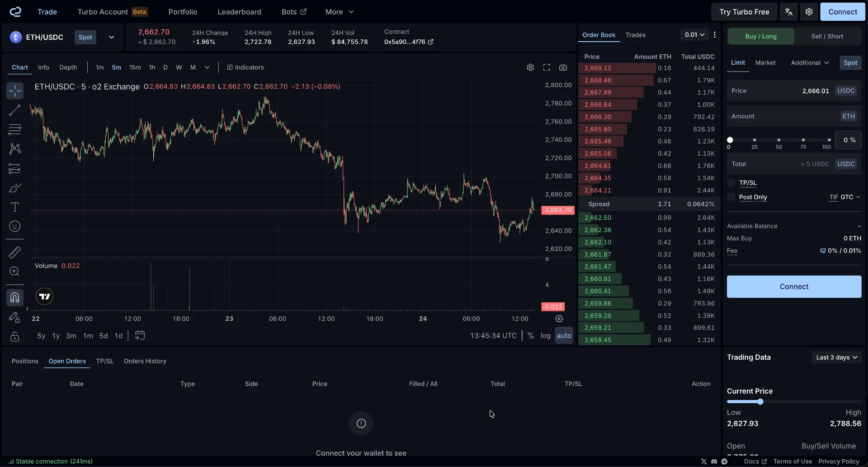Select the trend line drawing tool

click(x=15, y=110)
